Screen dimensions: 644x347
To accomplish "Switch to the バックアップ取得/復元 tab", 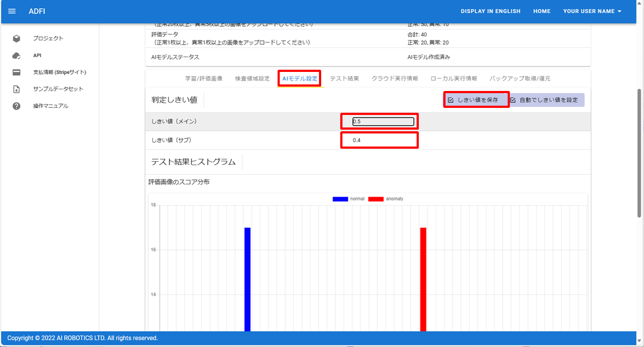I will tap(520, 78).
